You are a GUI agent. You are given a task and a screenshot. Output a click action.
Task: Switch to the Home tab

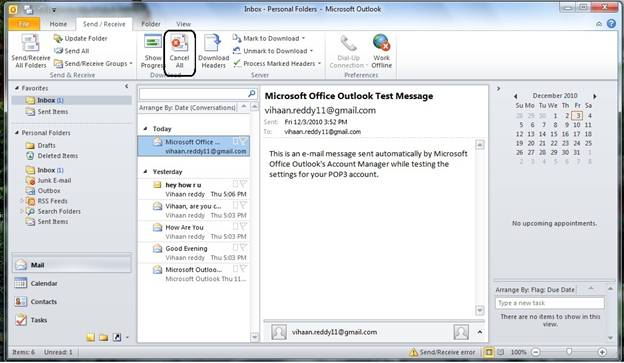(x=58, y=24)
